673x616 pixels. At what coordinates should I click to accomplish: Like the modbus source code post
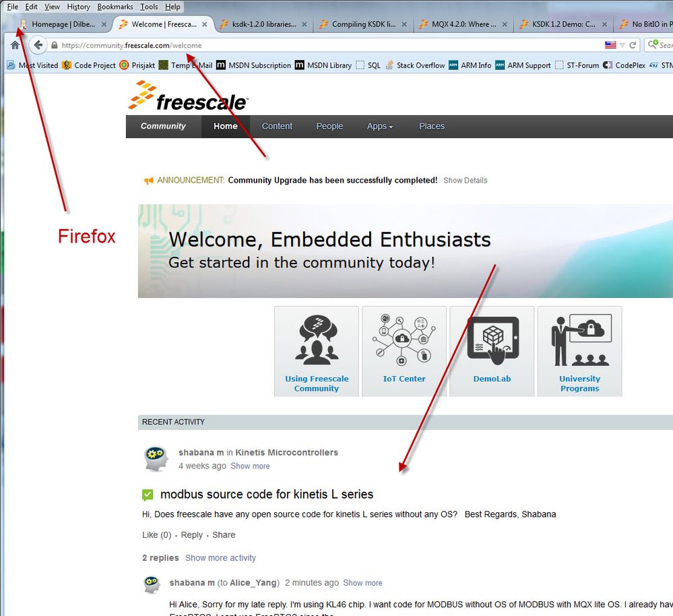157,535
